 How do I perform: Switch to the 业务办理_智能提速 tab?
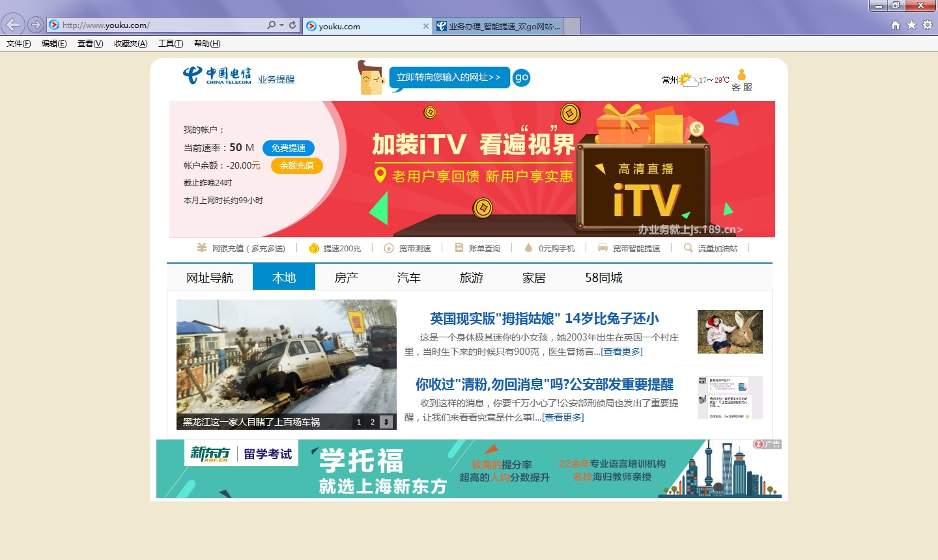pyautogui.click(x=498, y=26)
